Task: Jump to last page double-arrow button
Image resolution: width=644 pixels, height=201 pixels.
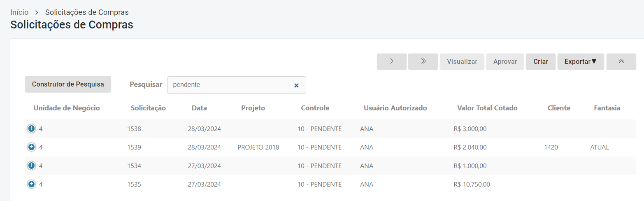Action: (423, 62)
